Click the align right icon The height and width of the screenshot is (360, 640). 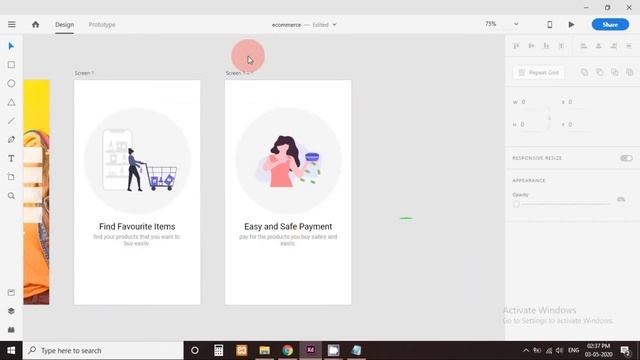point(613,46)
